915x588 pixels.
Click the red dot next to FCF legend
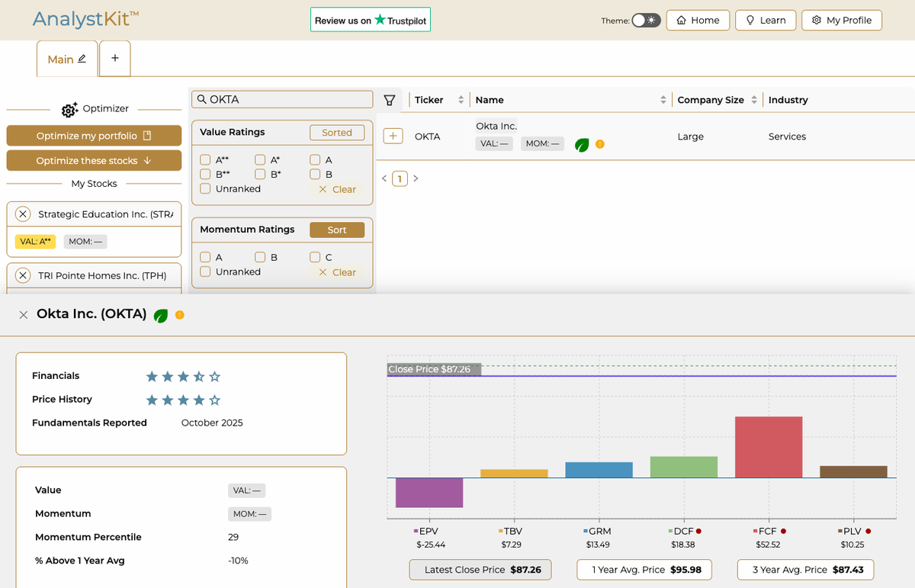pos(783,531)
